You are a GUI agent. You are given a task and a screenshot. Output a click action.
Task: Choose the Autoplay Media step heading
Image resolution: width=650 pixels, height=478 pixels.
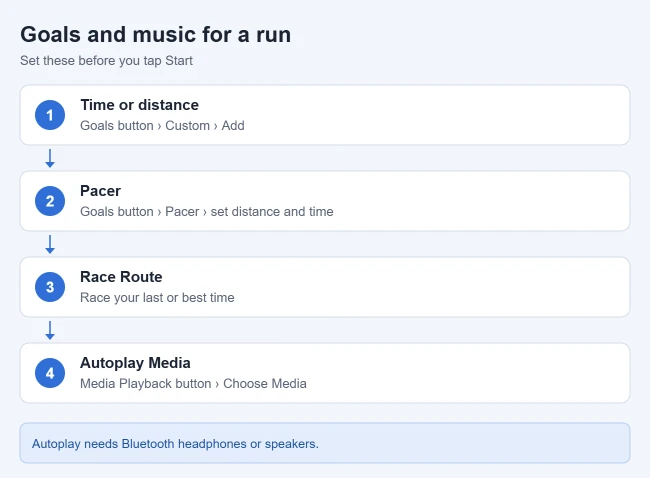click(135, 363)
